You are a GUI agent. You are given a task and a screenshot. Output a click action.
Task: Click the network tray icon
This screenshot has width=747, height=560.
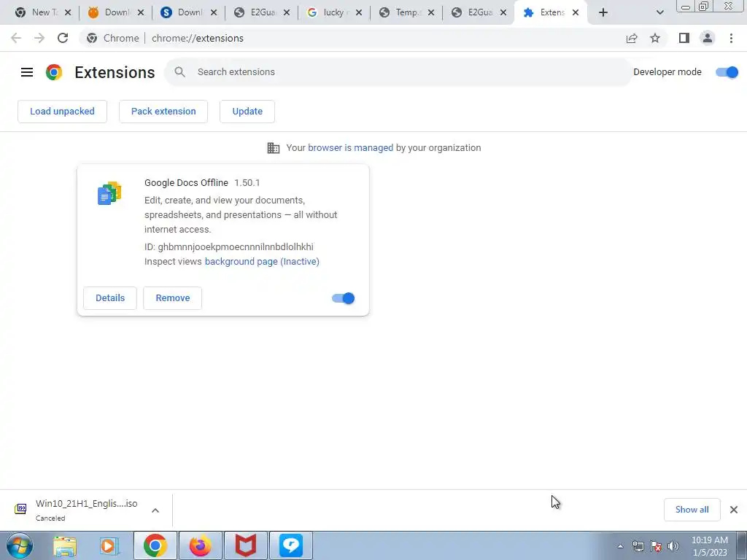638,546
